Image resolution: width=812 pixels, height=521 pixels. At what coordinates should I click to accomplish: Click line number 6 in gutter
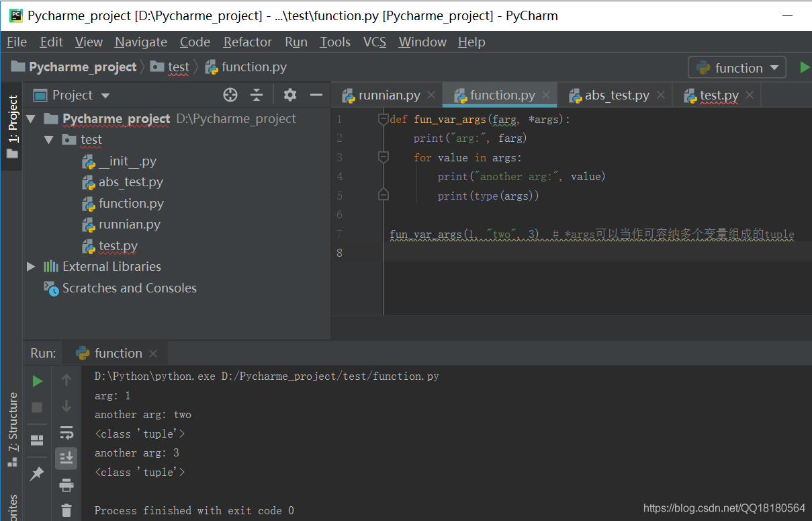[x=339, y=215]
